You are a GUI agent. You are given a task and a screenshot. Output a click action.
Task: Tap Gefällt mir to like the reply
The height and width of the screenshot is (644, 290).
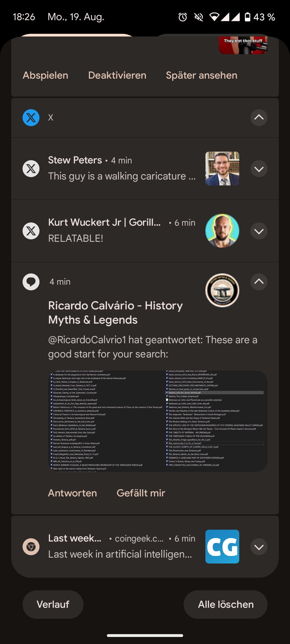[141, 493]
